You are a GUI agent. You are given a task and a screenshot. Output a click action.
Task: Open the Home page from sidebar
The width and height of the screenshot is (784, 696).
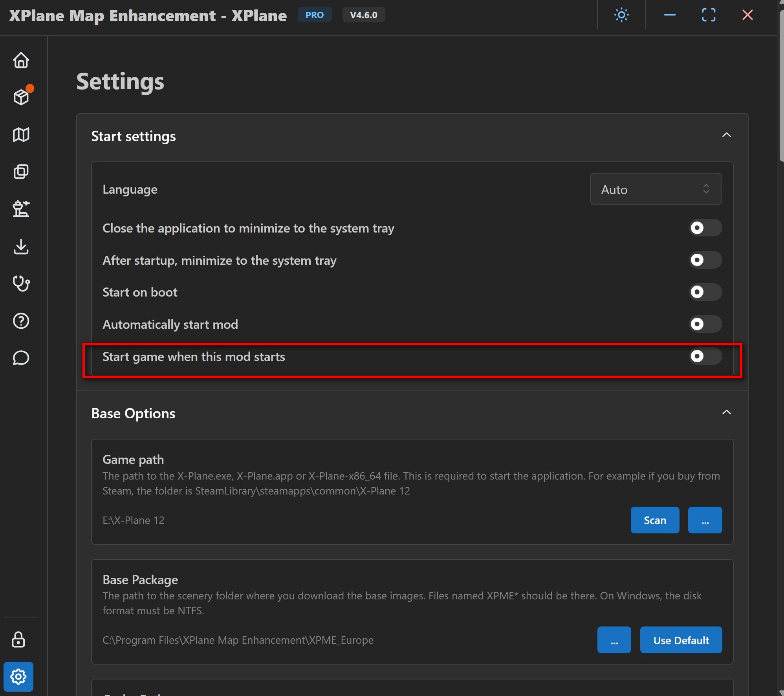[21, 60]
